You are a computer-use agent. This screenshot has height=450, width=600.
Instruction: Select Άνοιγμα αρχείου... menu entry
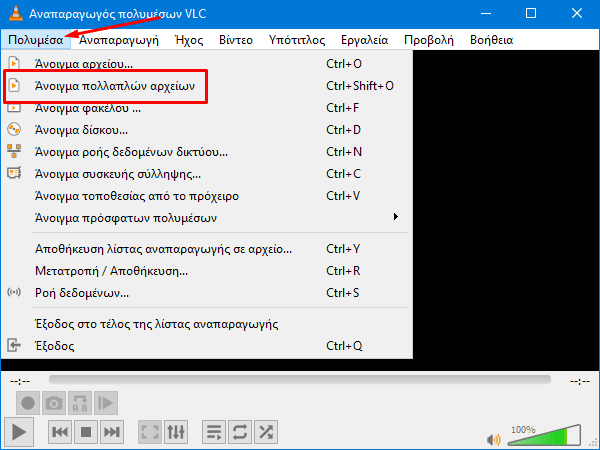click(207, 64)
